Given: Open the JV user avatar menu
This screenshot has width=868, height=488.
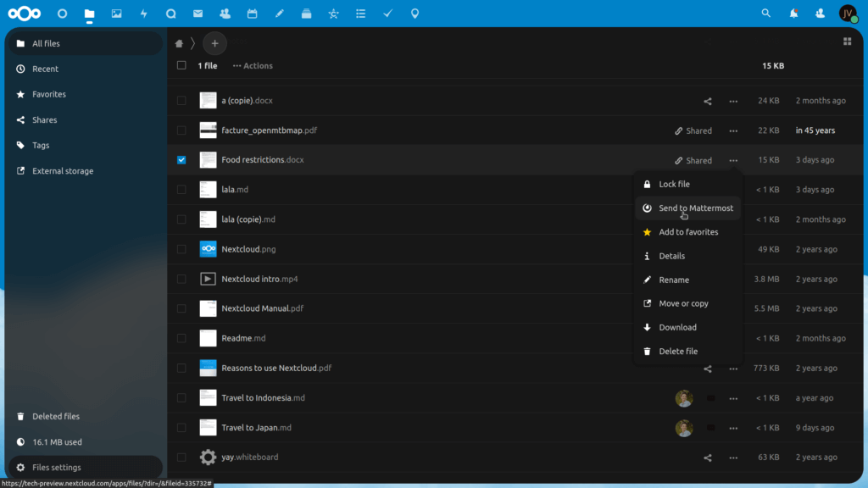Looking at the screenshot, I should tap(848, 14).
